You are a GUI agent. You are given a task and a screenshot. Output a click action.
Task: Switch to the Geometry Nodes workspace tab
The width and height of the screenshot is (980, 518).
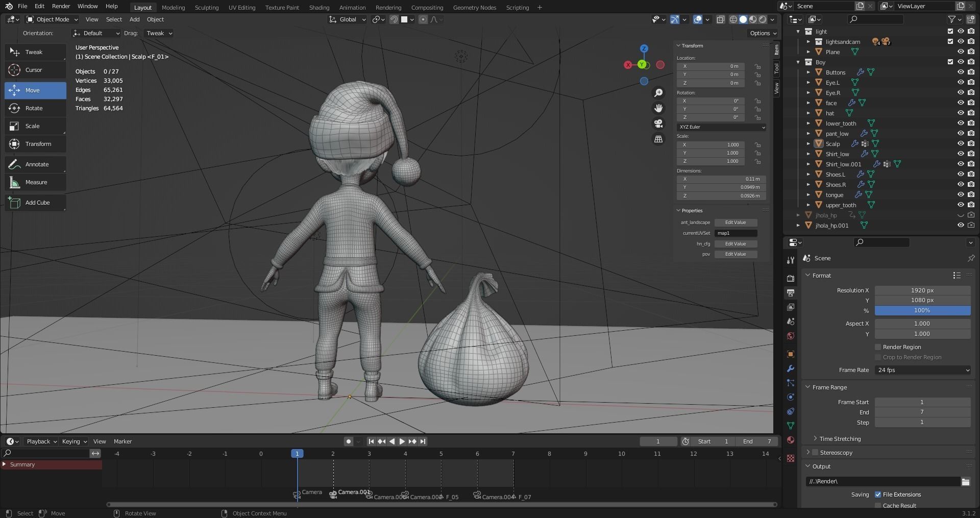click(475, 8)
